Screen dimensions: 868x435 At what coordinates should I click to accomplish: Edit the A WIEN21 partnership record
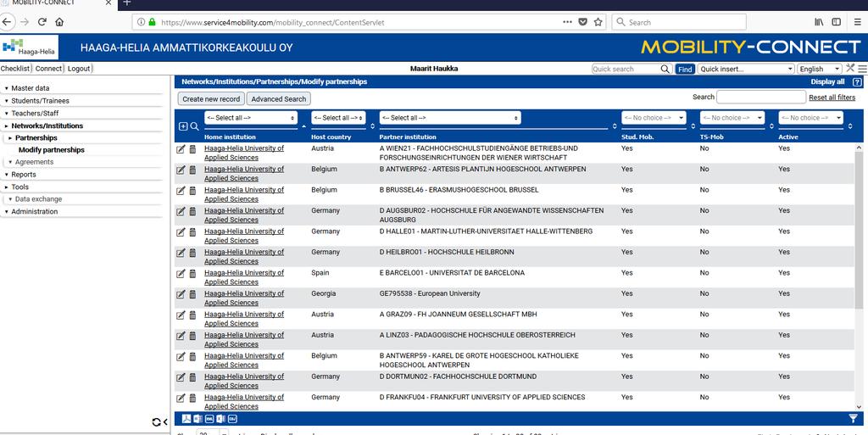pyautogui.click(x=181, y=149)
